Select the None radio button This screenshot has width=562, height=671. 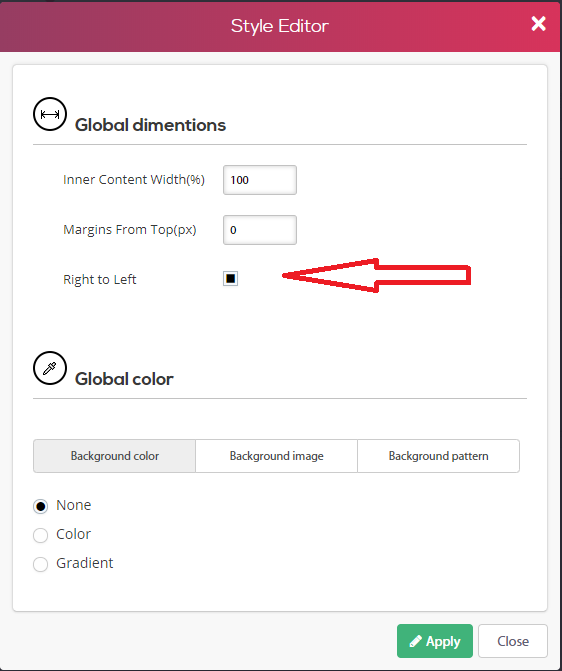point(41,506)
